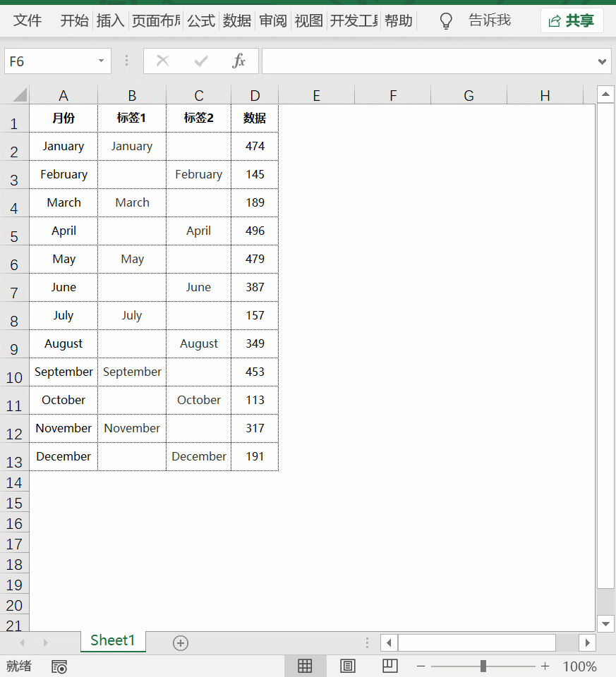Click inside the formula bar input
This screenshot has width=616, height=677.
click(430, 61)
